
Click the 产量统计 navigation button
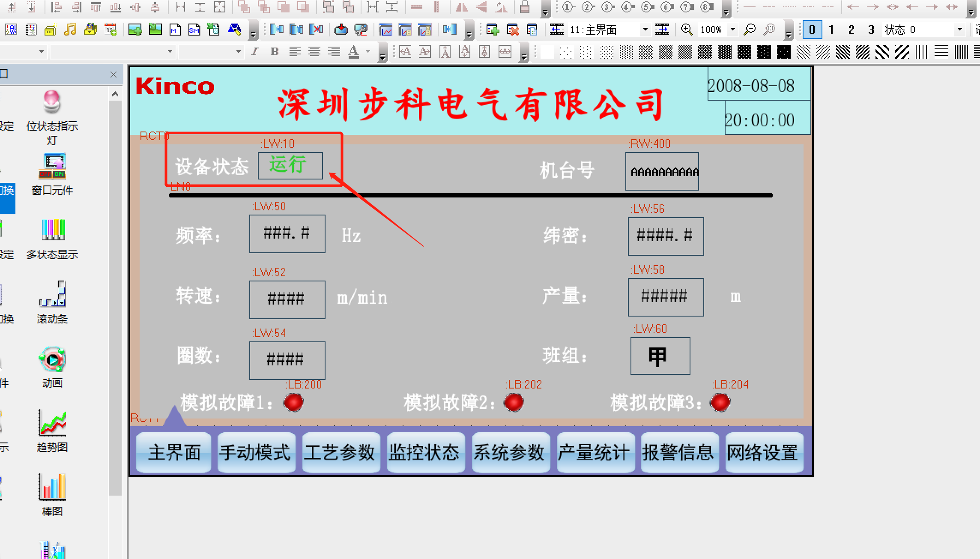[x=595, y=452]
